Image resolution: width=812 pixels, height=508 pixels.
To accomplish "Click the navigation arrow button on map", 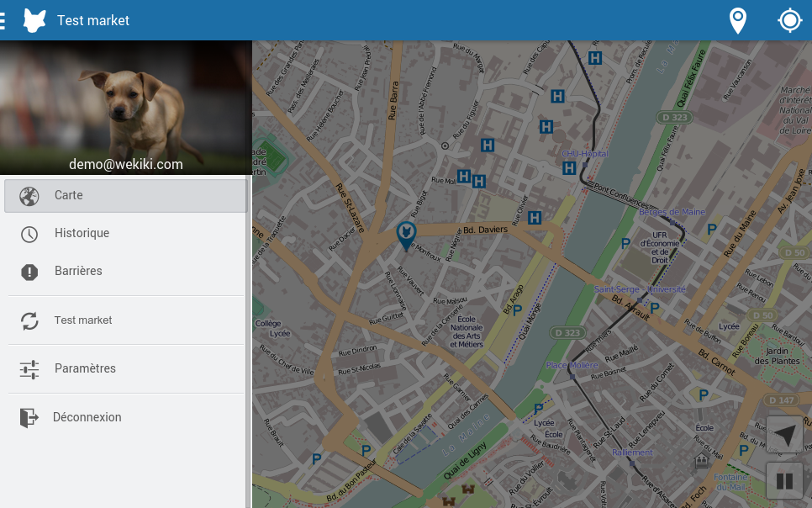I will (x=784, y=434).
